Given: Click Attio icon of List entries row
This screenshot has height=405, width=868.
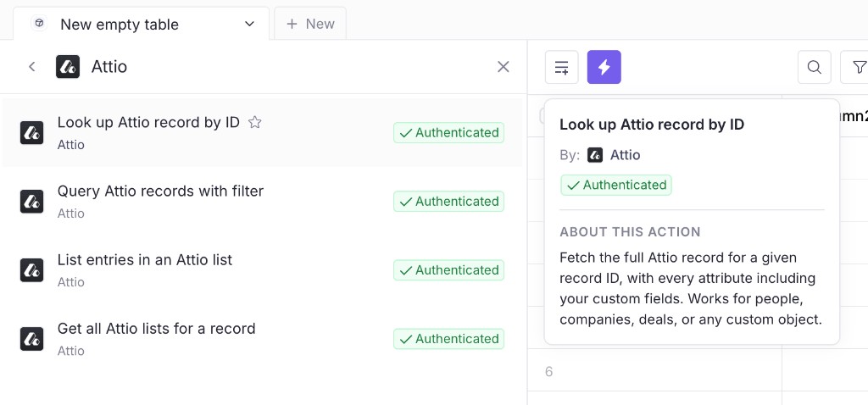Looking at the screenshot, I should [31, 270].
